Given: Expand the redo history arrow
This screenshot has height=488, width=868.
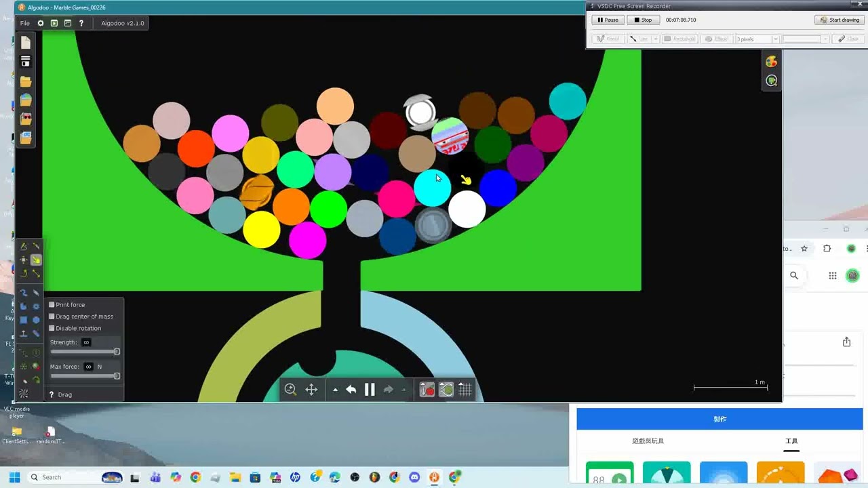Looking at the screenshot, I should tap(404, 390).
